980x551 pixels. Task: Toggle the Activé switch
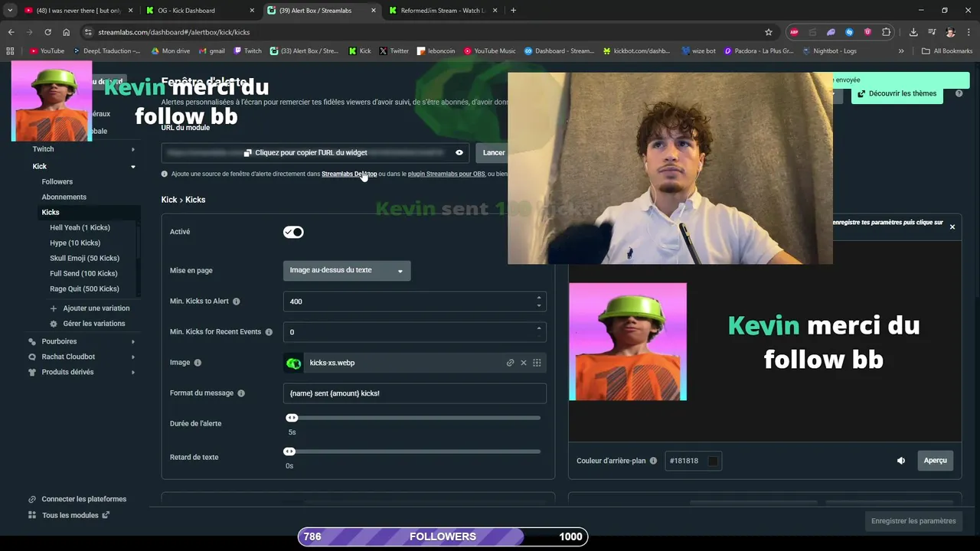[293, 232]
